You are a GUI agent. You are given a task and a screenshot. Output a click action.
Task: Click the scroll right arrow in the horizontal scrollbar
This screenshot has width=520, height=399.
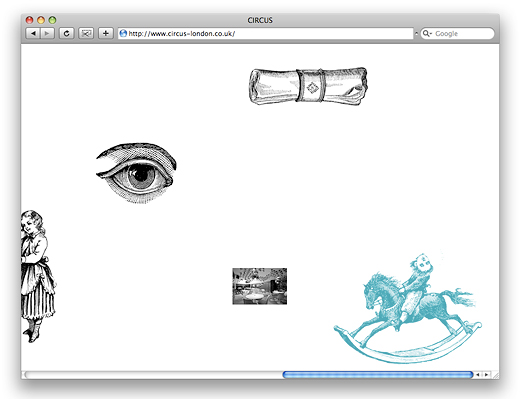coord(486,375)
